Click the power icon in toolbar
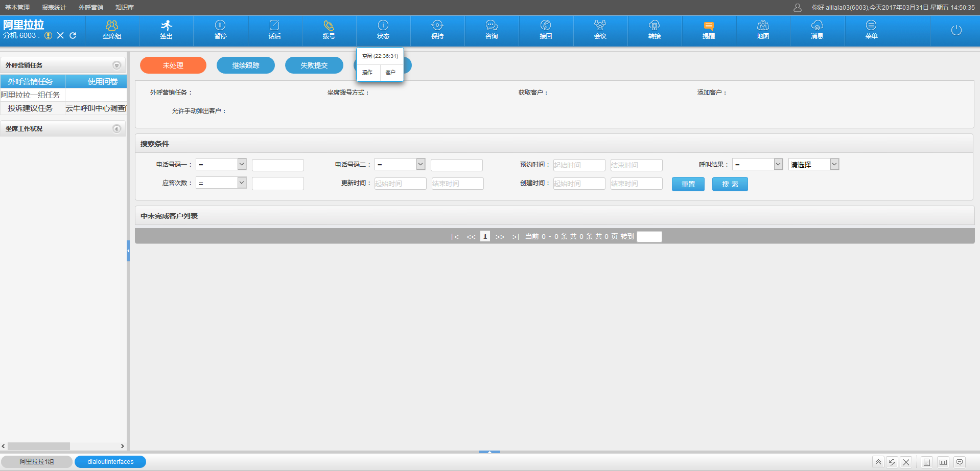Screen dimensions: 980x471 tap(956, 30)
